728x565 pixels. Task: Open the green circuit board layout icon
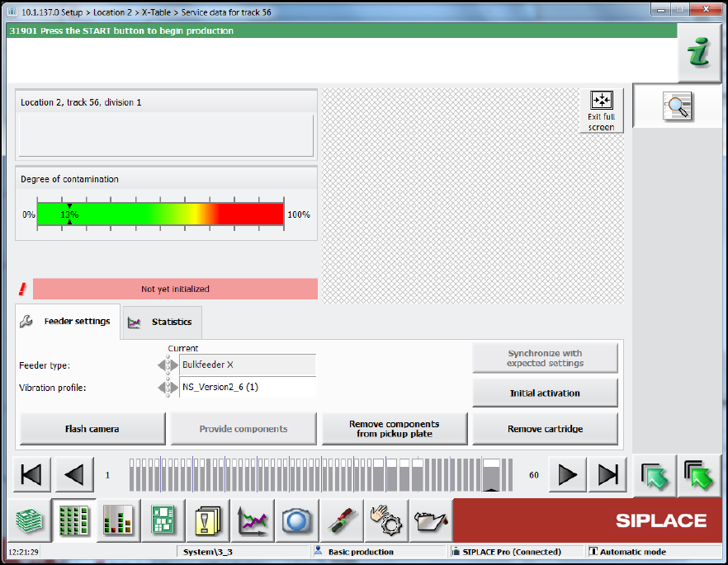click(163, 520)
